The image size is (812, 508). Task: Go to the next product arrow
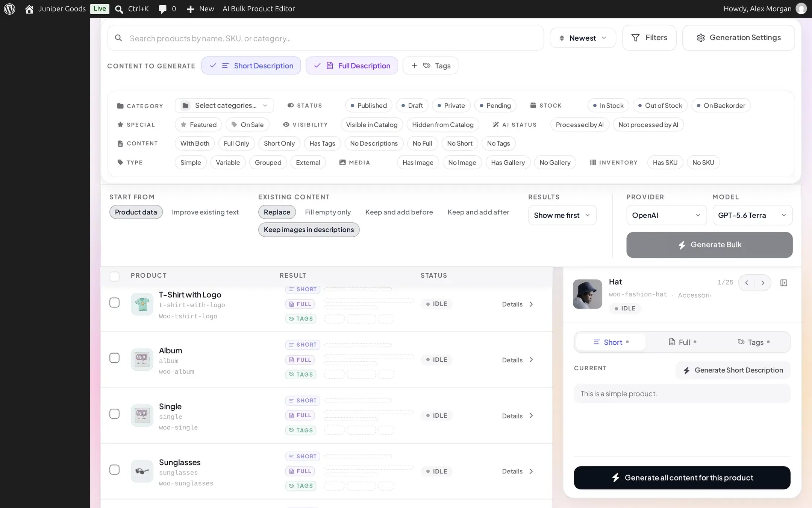(763, 283)
